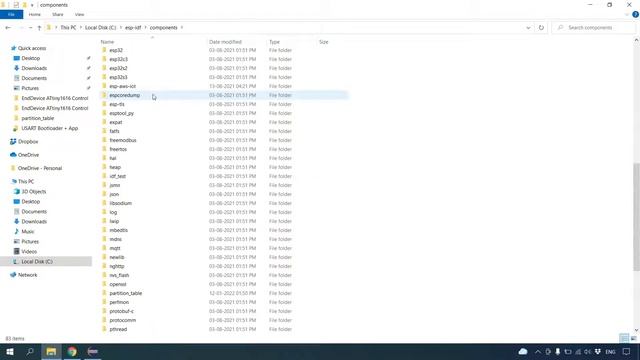Viewport: 640px width, 360px height.
Task: Switch to Large icons view layout icon
Action: pos(633,338)
